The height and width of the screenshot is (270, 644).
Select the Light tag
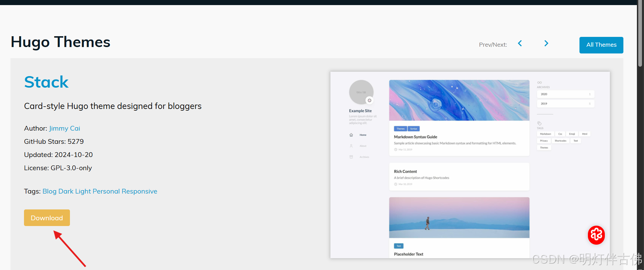[x=83, y=191]
